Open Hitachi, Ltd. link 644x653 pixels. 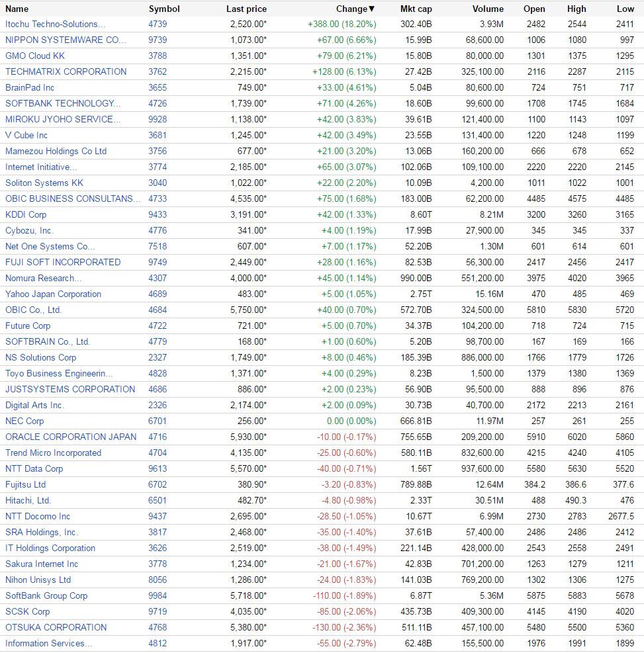point(28,501)
